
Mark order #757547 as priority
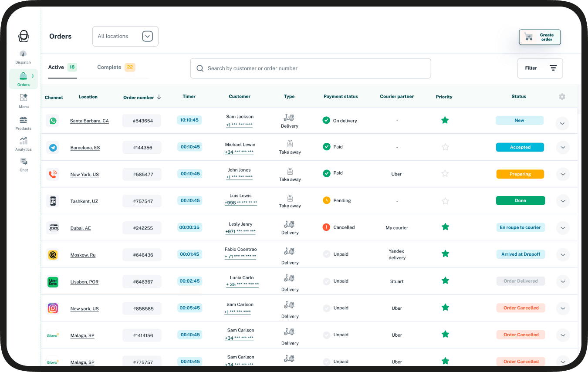(x=445, y=201)
